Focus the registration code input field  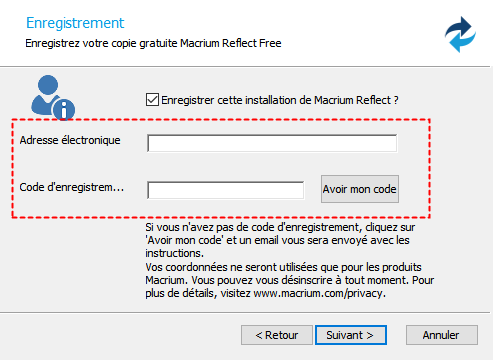[x=225, y=190]
